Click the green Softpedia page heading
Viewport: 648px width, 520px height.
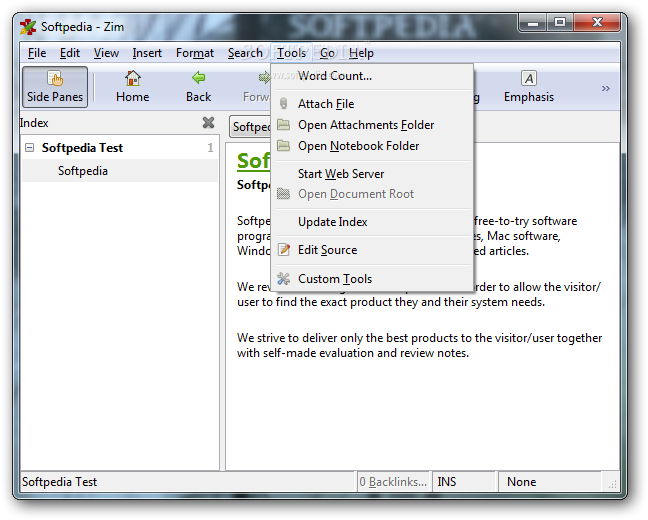click(x=253, y=160)
